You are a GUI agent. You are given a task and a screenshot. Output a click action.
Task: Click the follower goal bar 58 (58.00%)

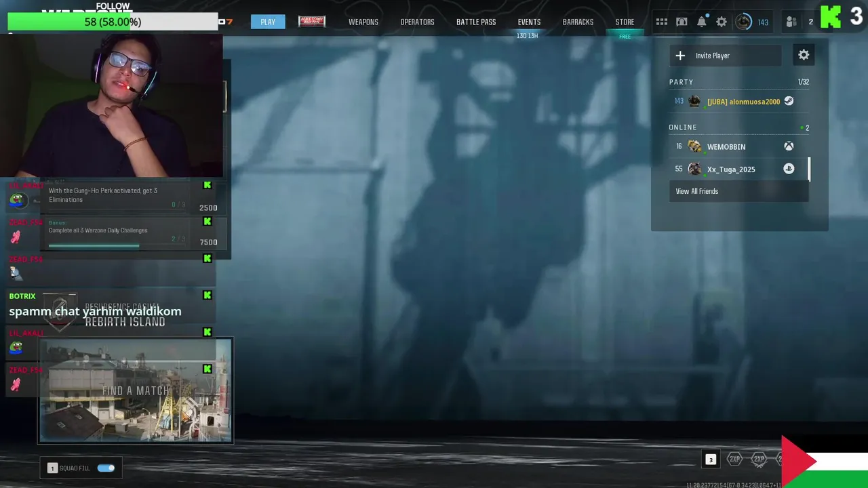pyautogui.click(x=113, y=22)
